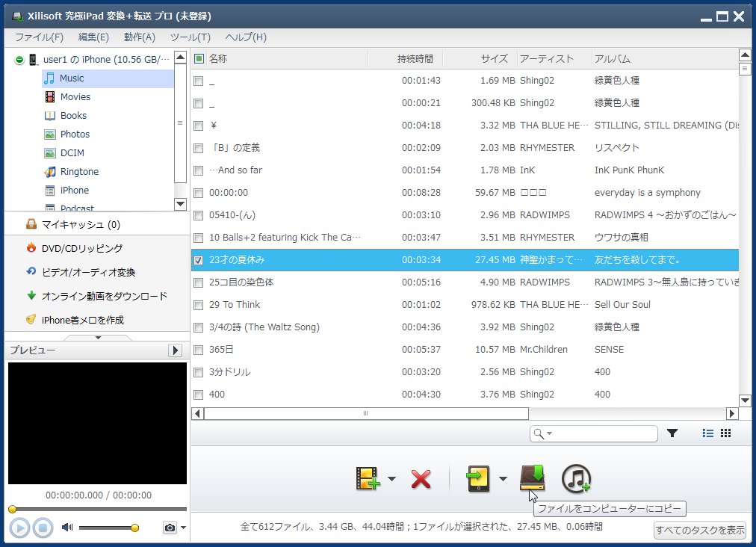The height and width of the screenshot is (547, 756).
Task: Click the マイキャッシュ (0) cache icon
Action: [x=31, y=224]
